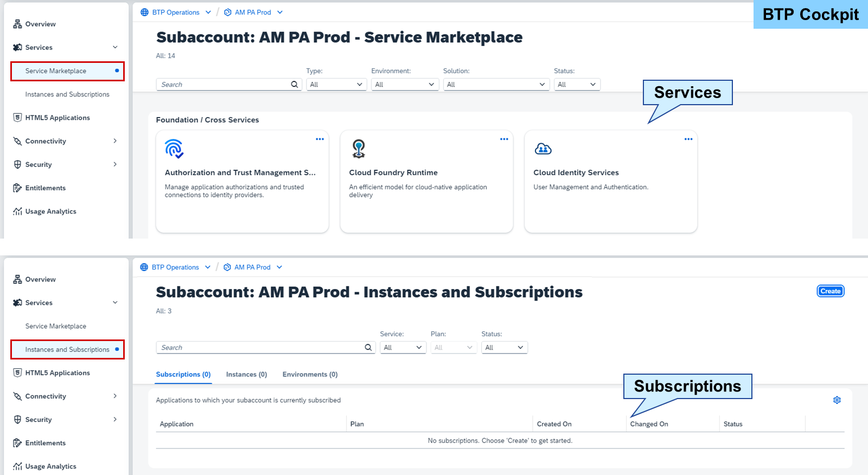Open more options on Authorization and Trust Management card

coord(320,139)
